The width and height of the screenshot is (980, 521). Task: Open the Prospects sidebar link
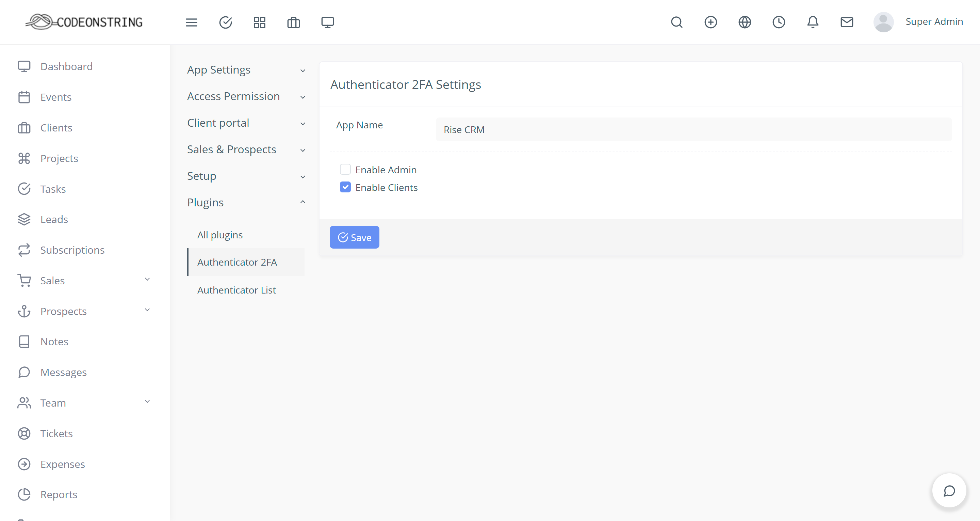pyautogui.click(x=64, y=311)
